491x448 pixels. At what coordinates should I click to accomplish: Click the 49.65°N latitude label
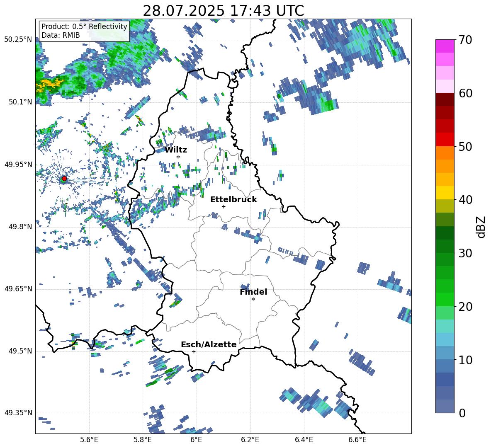18,289
